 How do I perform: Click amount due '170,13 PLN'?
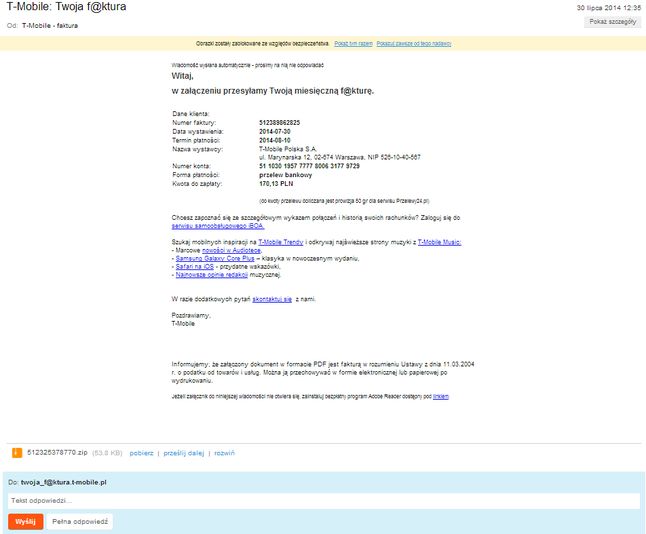pyautogui.click(x=276, y=184)
